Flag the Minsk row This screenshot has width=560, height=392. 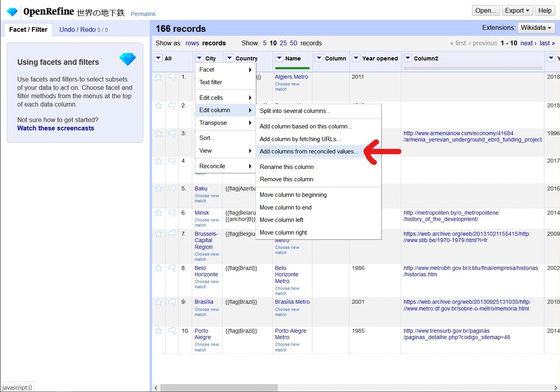pyautogui.click(x=172, y=213)
